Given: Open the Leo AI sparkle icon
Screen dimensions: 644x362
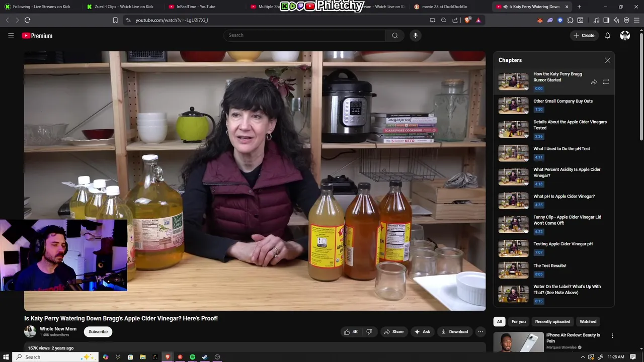Looking at the screenshot, I should point(616,20).
